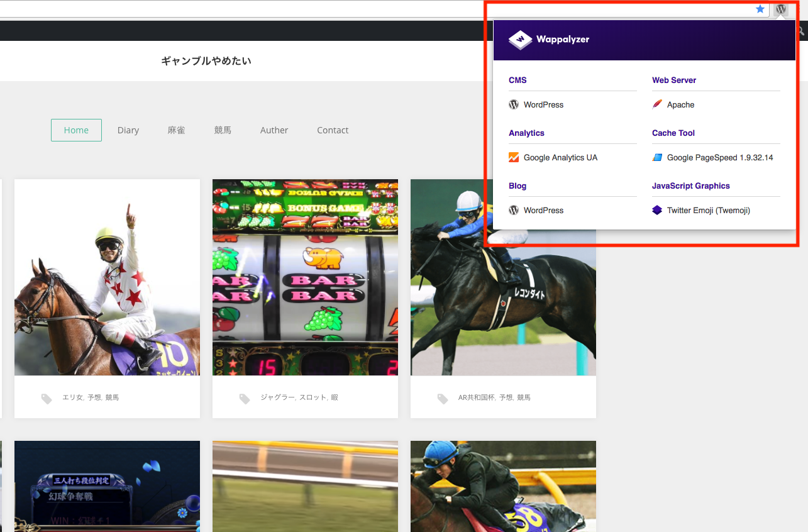Click the エリ女 tag link
The height and width of the screenshot is (532, 808).
[x=72, y=397]
